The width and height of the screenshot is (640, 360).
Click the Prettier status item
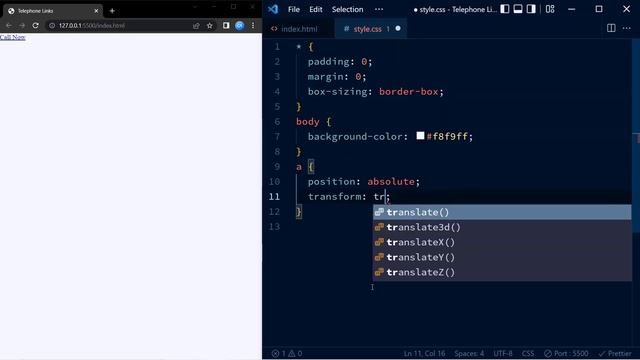coord(615,353)
